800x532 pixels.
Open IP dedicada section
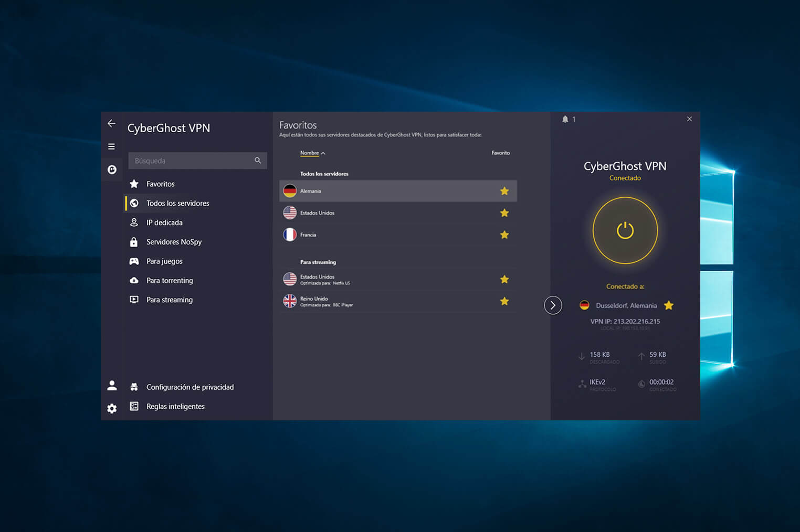point(164,222)
